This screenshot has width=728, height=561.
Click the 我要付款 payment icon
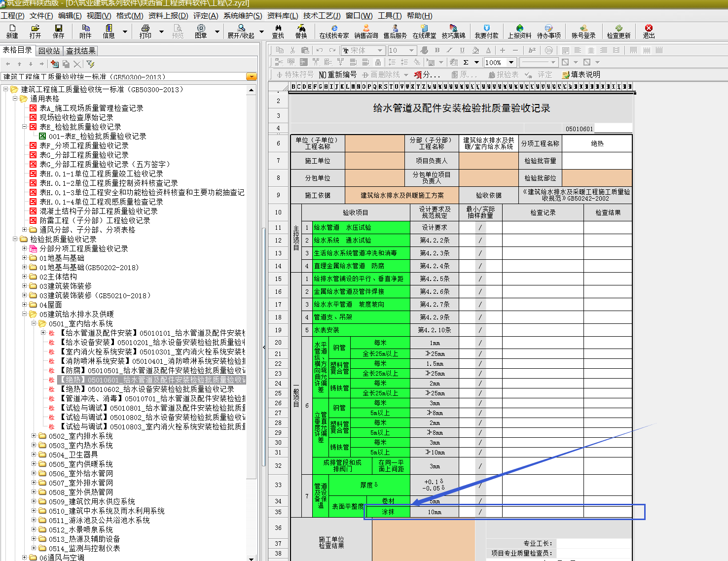tap(486, 31)
